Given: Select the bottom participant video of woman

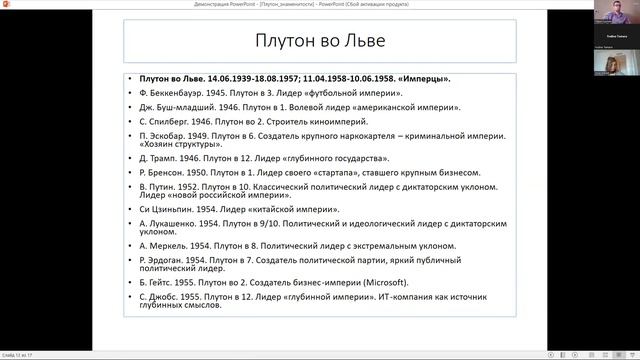Looking at the screenshot, I should tap(617, 63).
